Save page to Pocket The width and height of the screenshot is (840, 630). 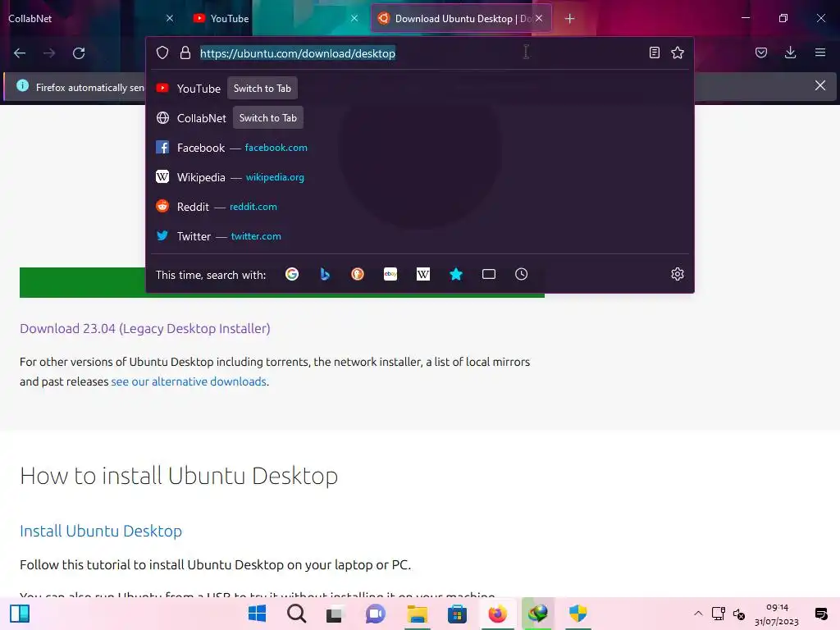(761, 52)
